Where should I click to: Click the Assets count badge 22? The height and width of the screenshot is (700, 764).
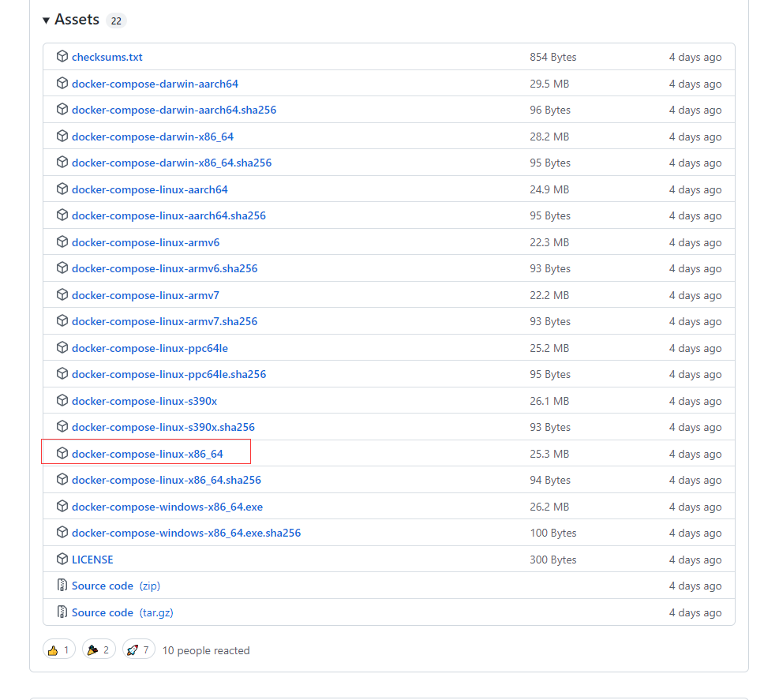(116, 21)
